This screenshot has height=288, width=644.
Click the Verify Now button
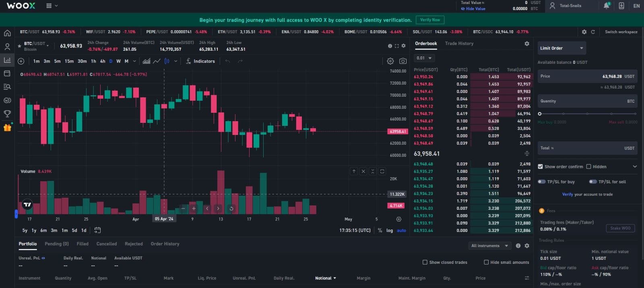pos(430,20)
